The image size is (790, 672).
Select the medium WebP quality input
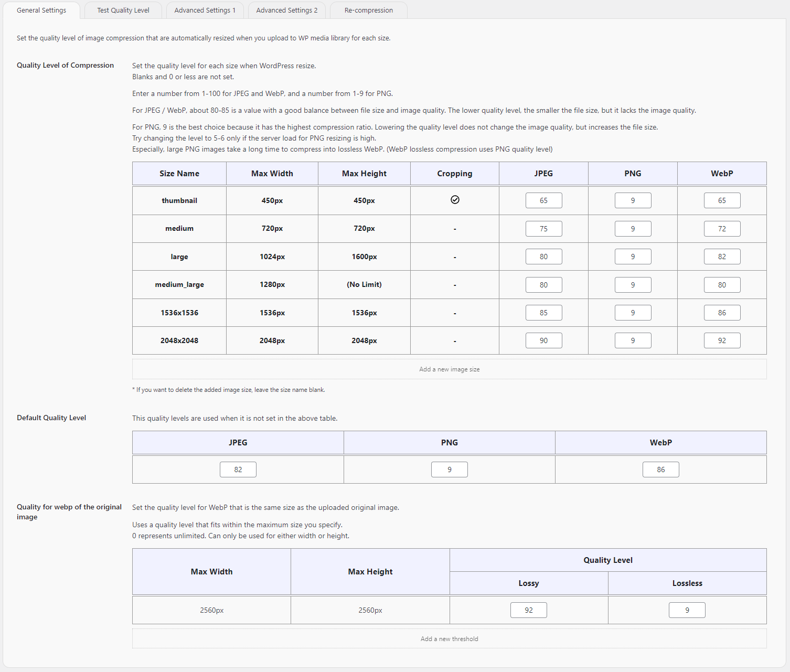722,229
